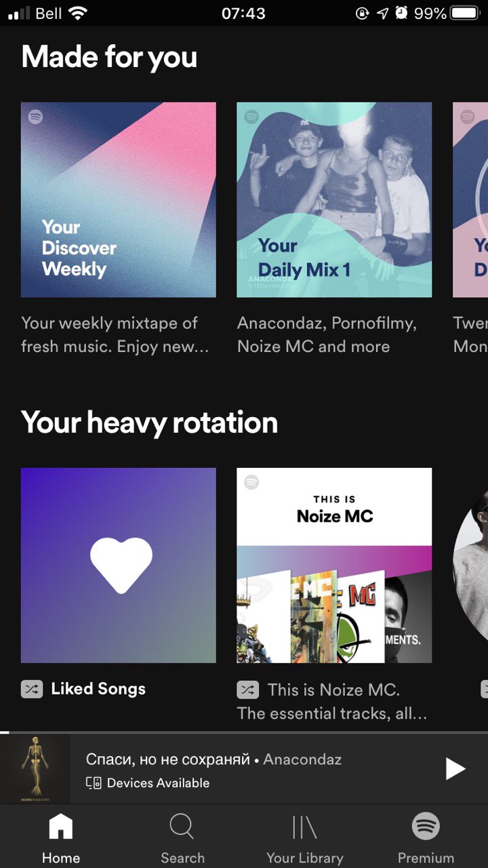
Task: Open the Search magnifier icon
Action: point(182,827)
